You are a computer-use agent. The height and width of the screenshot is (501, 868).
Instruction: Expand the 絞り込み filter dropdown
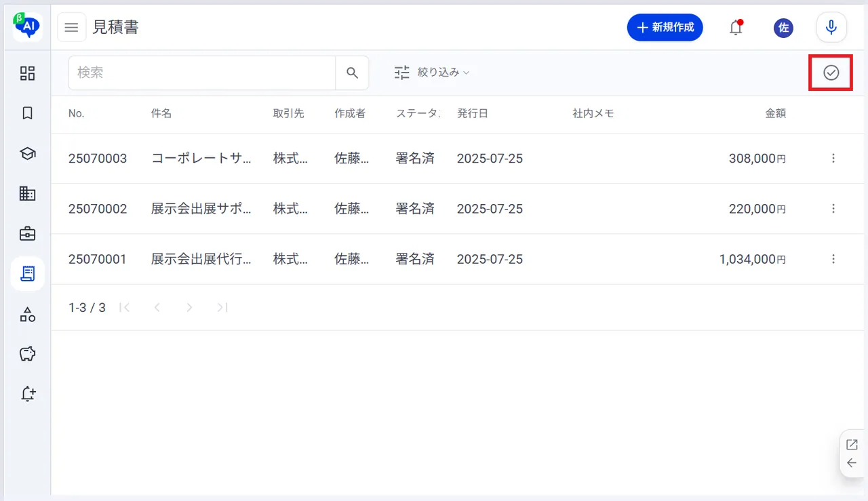click(432, 73)
